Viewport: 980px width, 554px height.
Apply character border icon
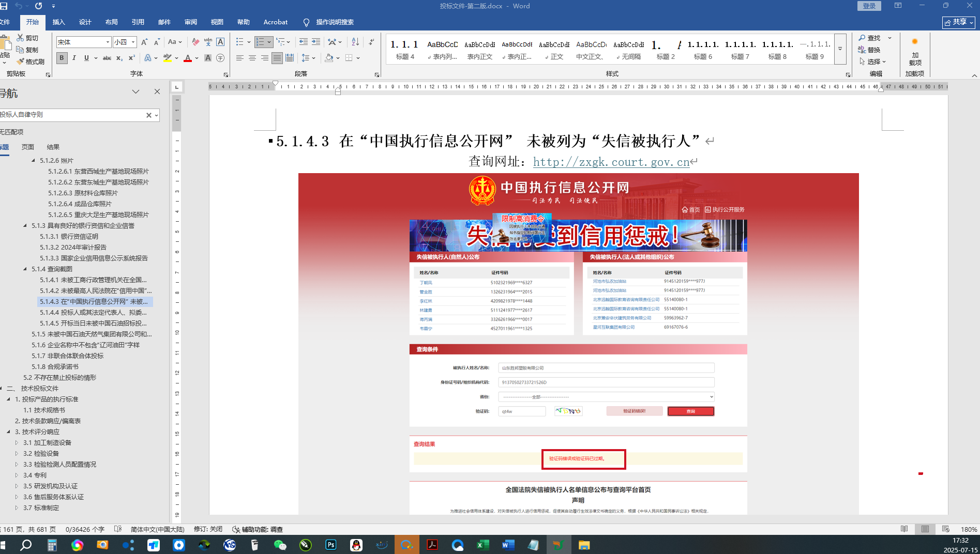coord(220,42)
